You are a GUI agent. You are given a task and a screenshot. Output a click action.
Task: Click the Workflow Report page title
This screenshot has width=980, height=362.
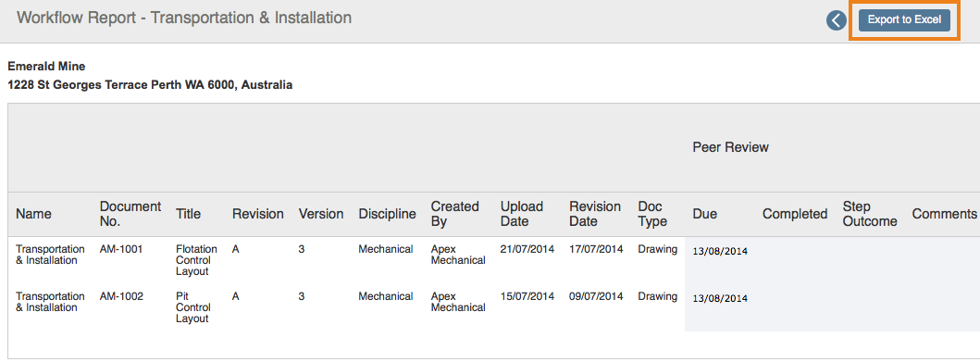(184, 18)
